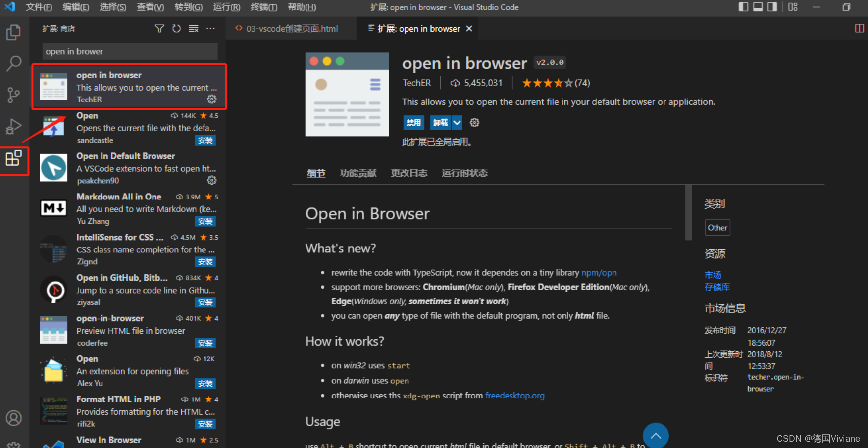Image resolution: width=868 pixels, height=448 pixels.
Task: Select the Open in GitHub extension icon
Action: [x=53, y=290]
